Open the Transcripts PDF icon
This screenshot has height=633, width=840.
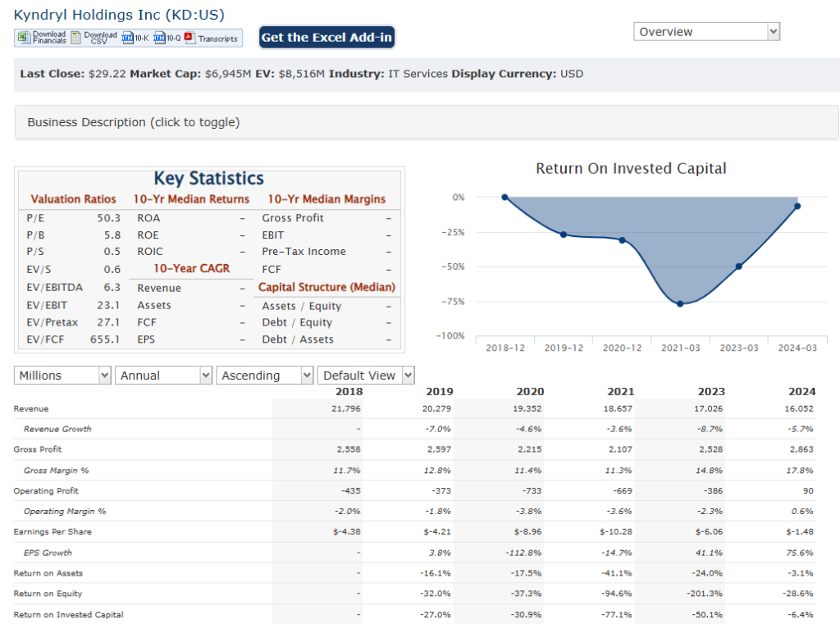189,38
